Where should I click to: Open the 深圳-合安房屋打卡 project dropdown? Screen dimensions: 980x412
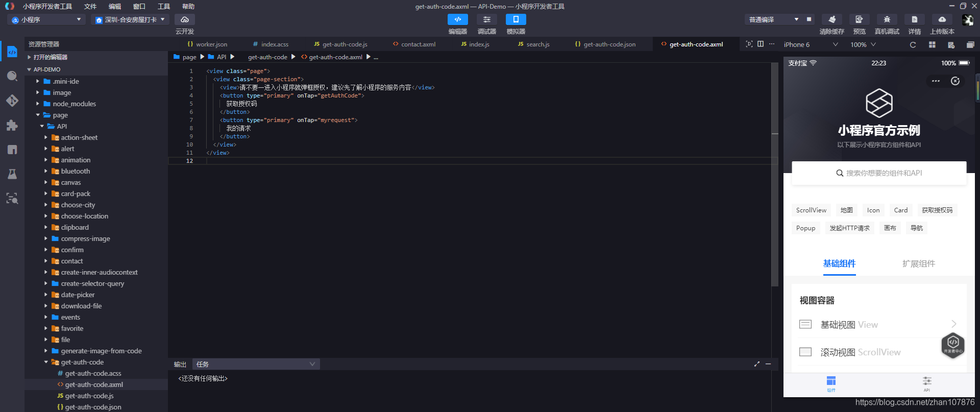(130, 19)
